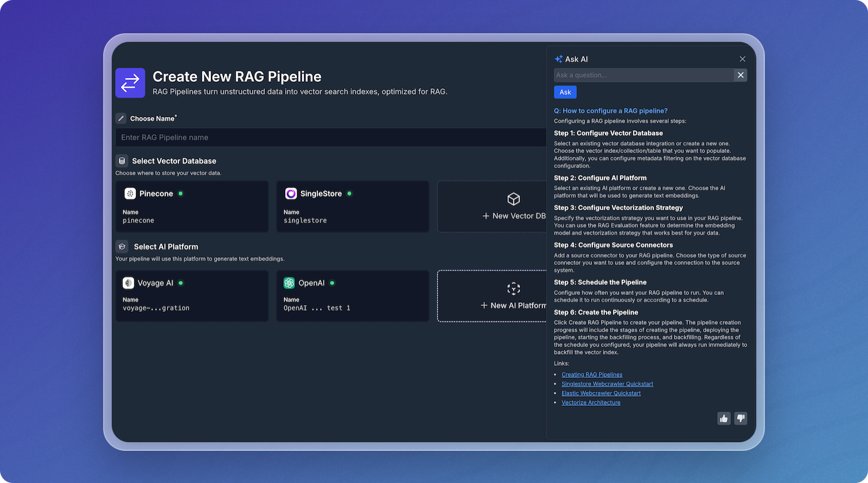Click the Ask AI sparkle icon
The height and width of the screenshot is (483, 868).
pyautogui.click(x=559, y=59)
